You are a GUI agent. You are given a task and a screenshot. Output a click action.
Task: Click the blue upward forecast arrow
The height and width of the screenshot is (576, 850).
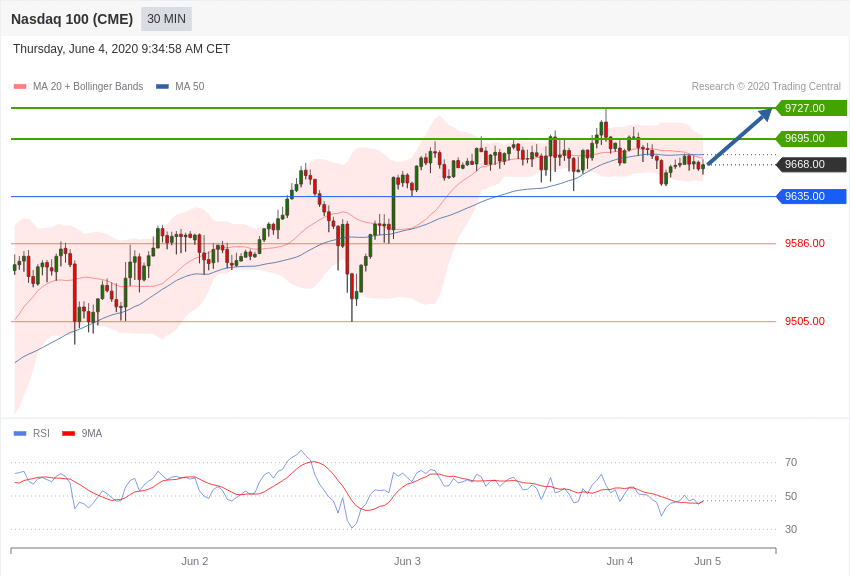click(x=739, y=137)
